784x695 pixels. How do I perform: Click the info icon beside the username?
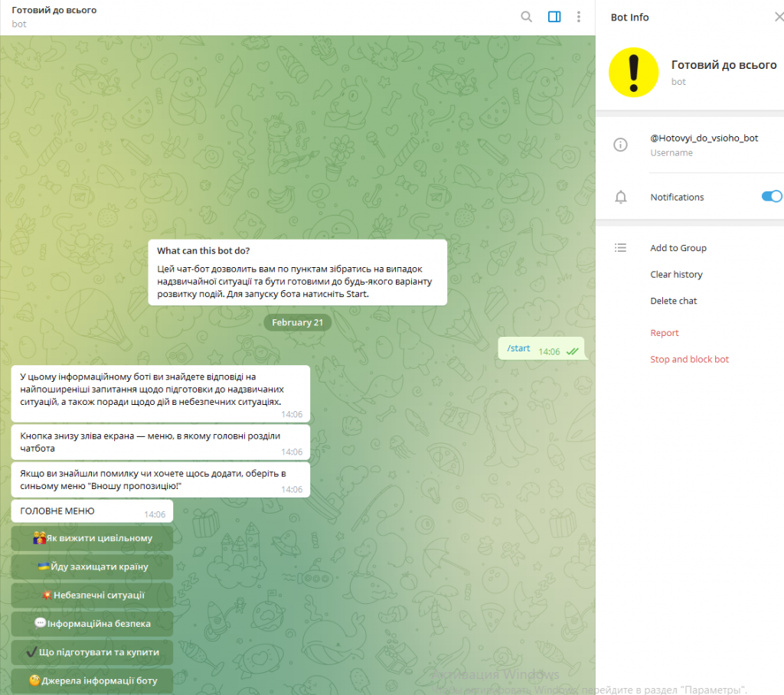[621, 145]
